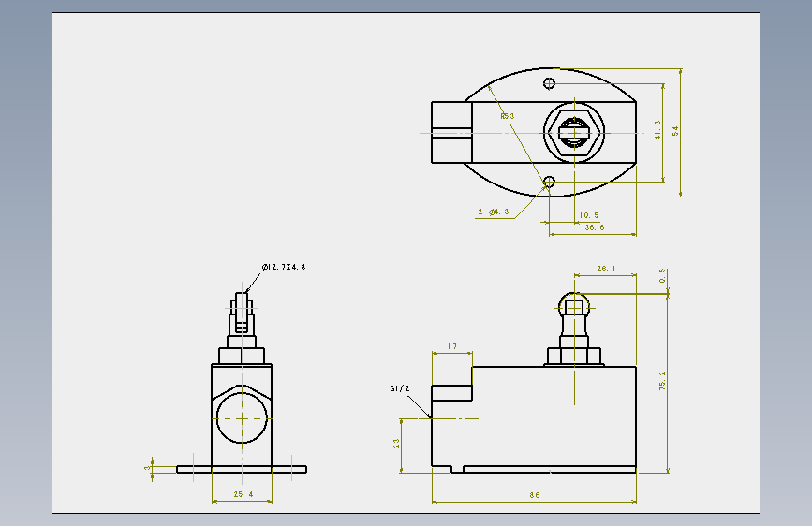Click the 36.6 dimension value

[x=595, y=227]
